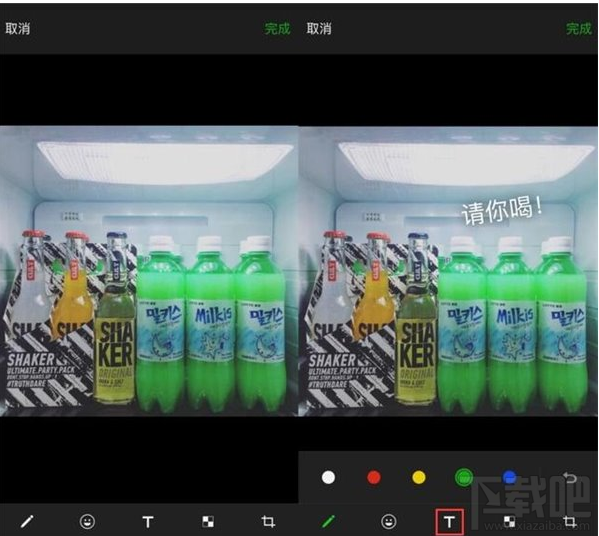
Task: Tap the fridge photo in the right editor
Action: coord(448,271)
